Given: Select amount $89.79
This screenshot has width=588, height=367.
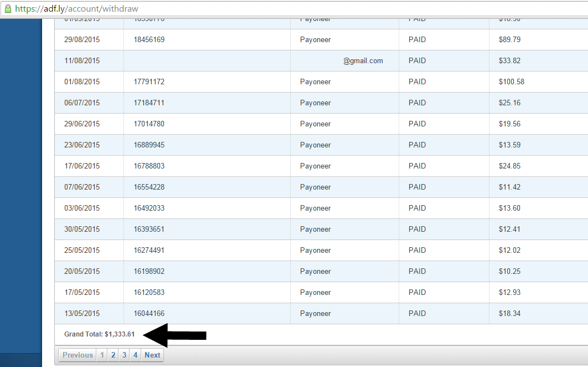Looking at the screenshot, I should pyautogui.click(x=509, y=39).
